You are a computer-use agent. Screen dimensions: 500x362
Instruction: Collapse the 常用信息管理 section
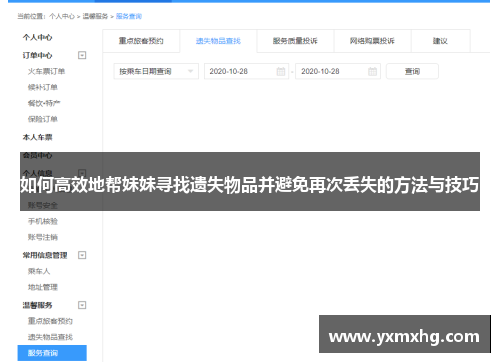click(82, 255)
